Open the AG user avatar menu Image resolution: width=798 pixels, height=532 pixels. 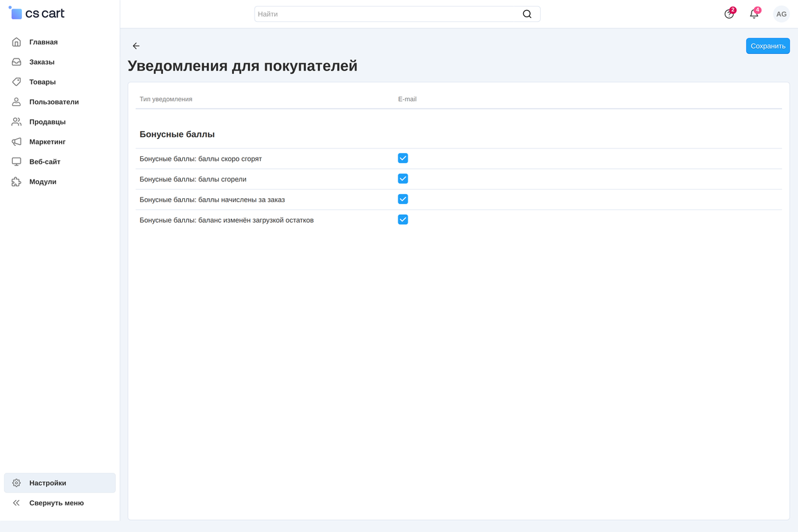pyautogui.click(x=781, y=14)
